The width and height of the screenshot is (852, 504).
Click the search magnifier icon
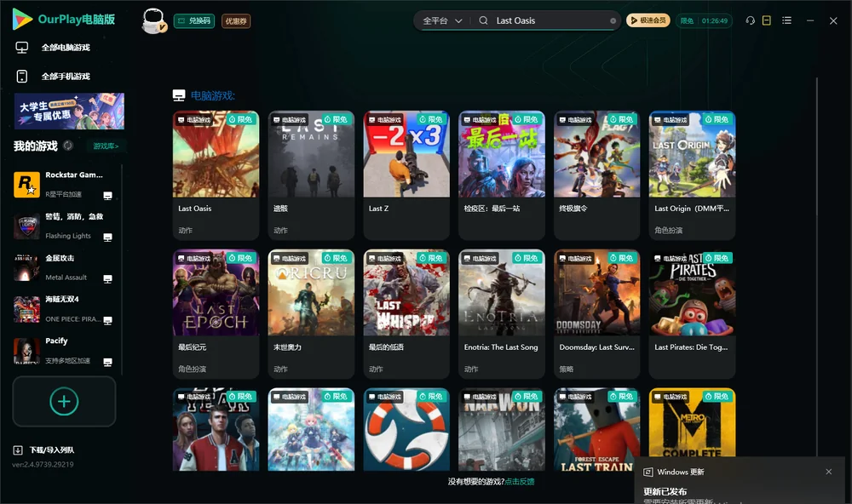pyautogui.click(x=483, y=20)
